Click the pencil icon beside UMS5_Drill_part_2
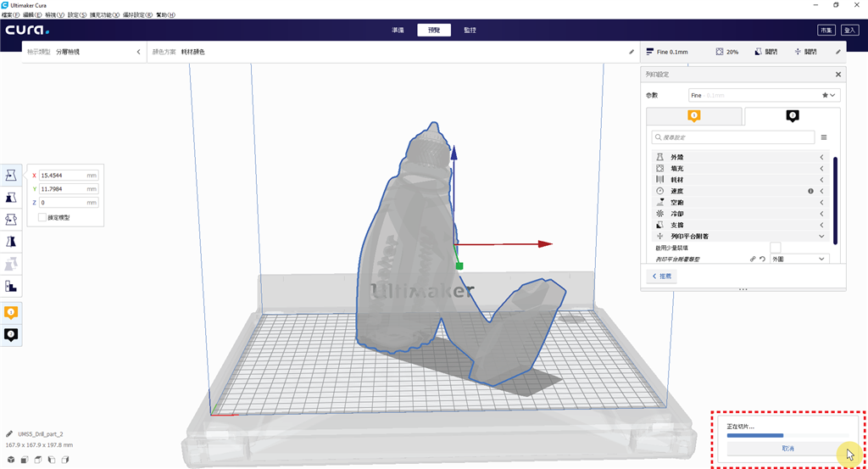 (x=9, y=433)
